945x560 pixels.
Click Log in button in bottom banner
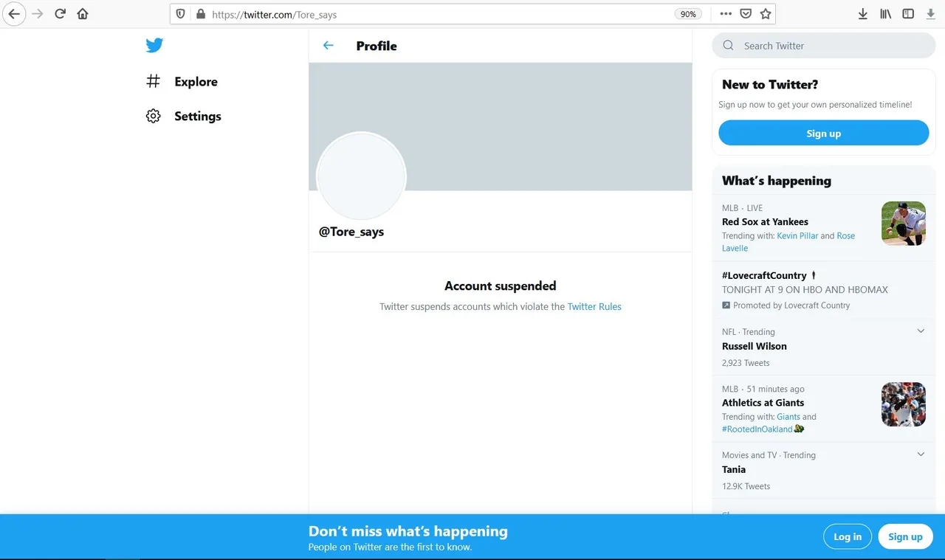(x=848, y=536)
